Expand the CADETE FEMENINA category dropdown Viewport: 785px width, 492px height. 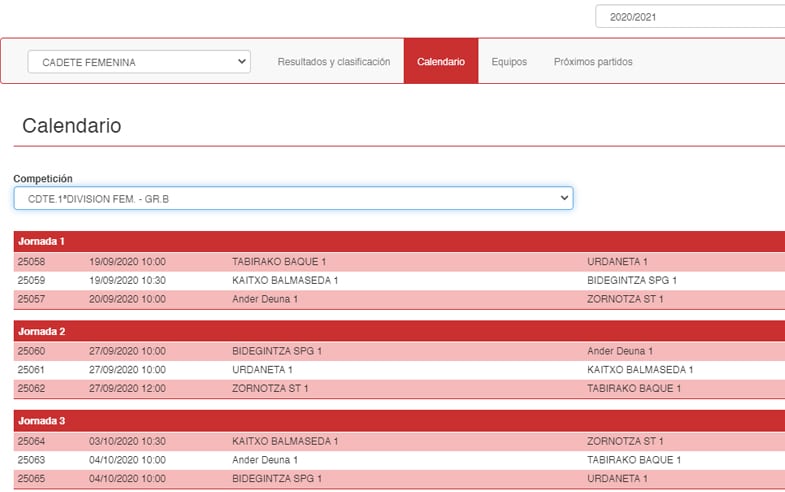click(139, 62)
